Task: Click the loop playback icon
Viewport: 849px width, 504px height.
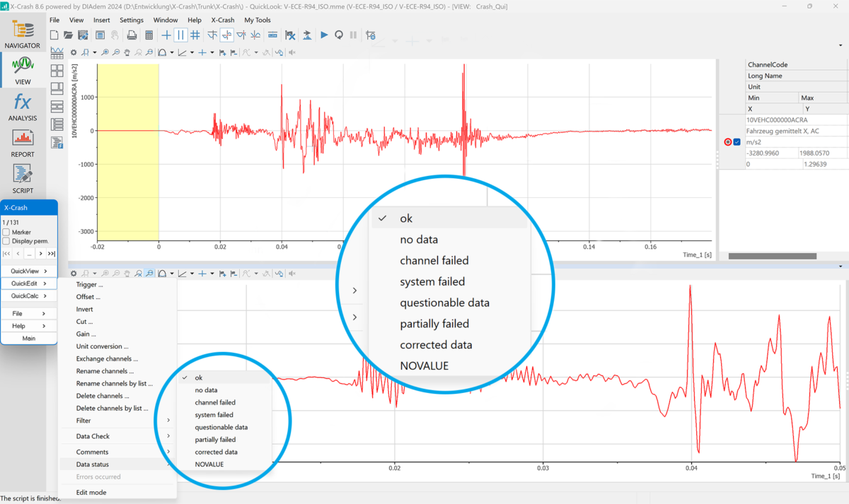Action: tap(339, 35)
